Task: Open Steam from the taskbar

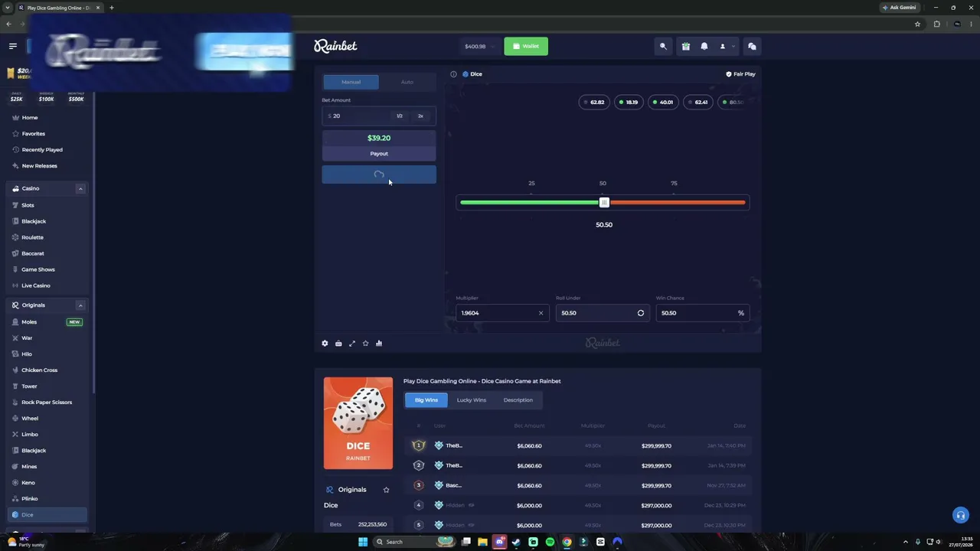Action: coord(516,542)
